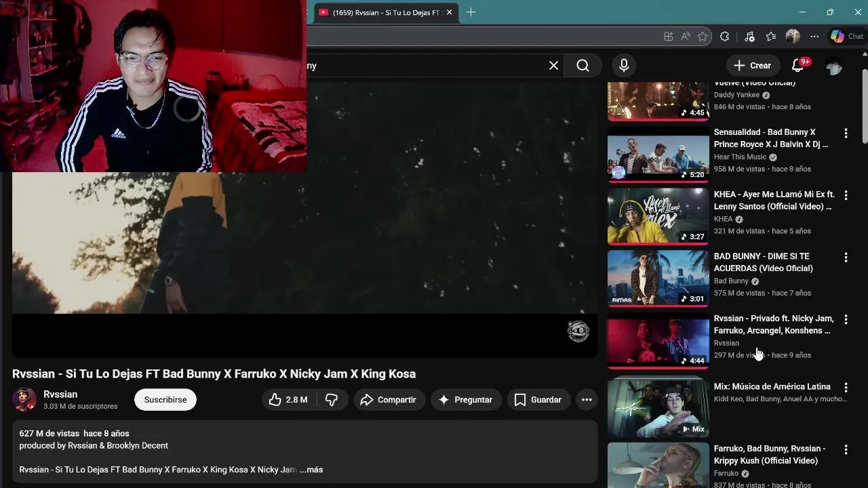Click '627 M de vistas' text
The width and height of the screenshot is (868, 488).
pyautogui.click(x=50, y=433)
